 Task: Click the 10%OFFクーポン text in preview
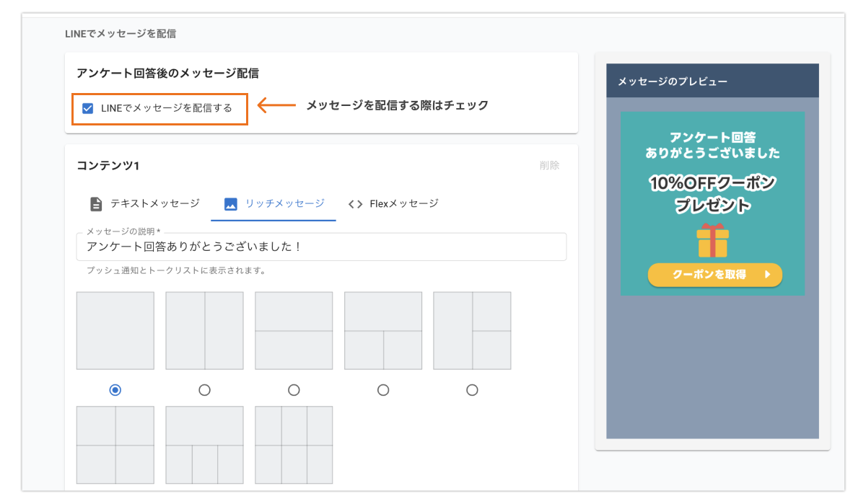click(713, 183)
